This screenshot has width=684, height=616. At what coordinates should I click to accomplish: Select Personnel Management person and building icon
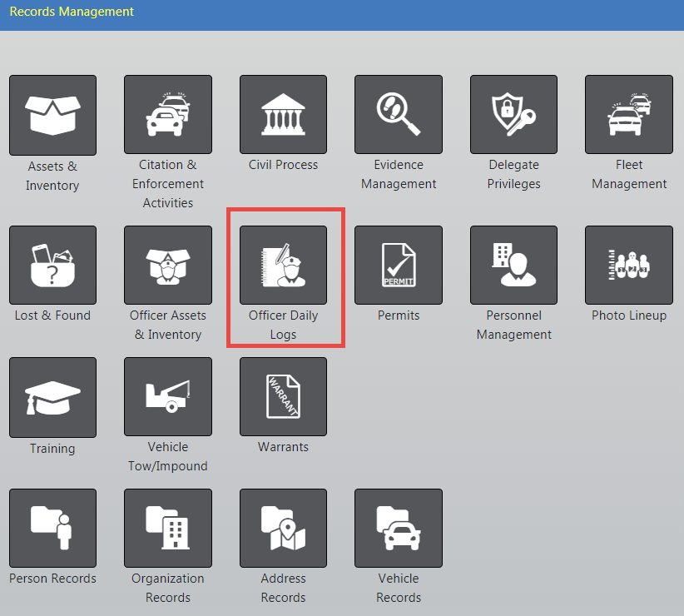tap(513, 265)
